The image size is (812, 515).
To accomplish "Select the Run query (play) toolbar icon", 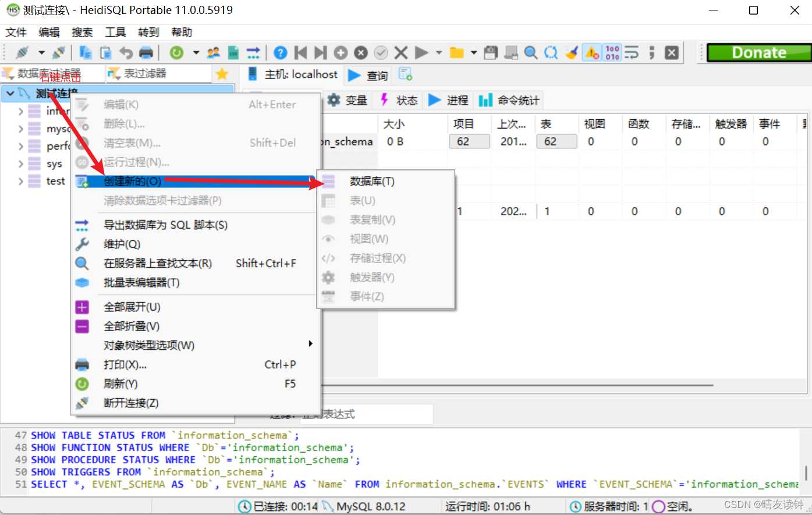I will [421, 52].
